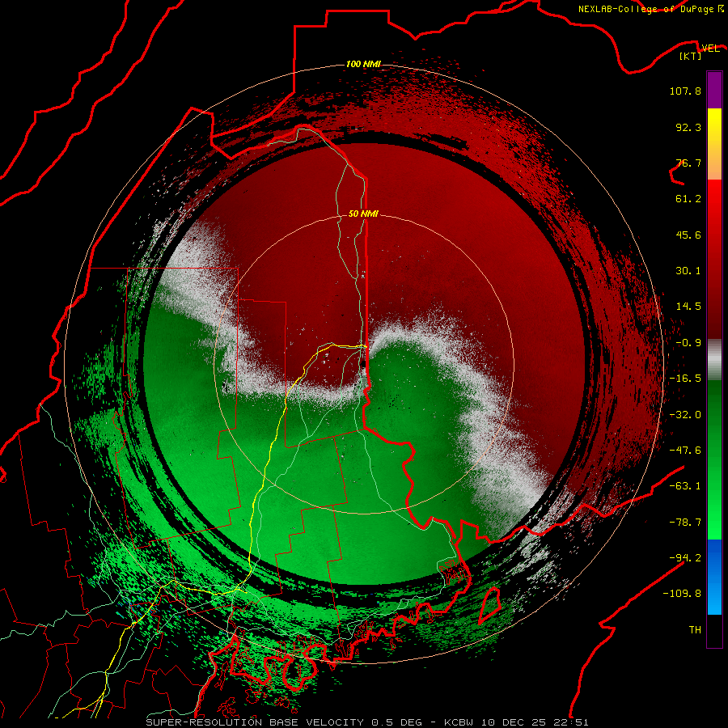Select the -0.9 velocity scale value
The image size is (728, 728).
tap(688, 343)
